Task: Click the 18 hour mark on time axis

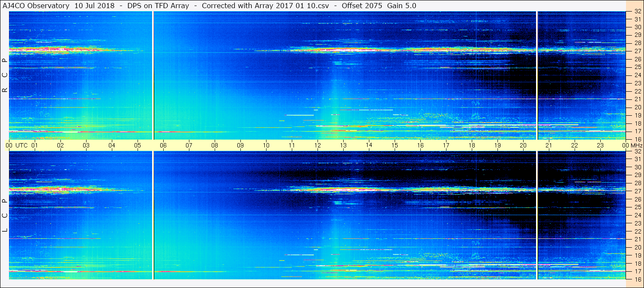Action: tap(472, 145)
